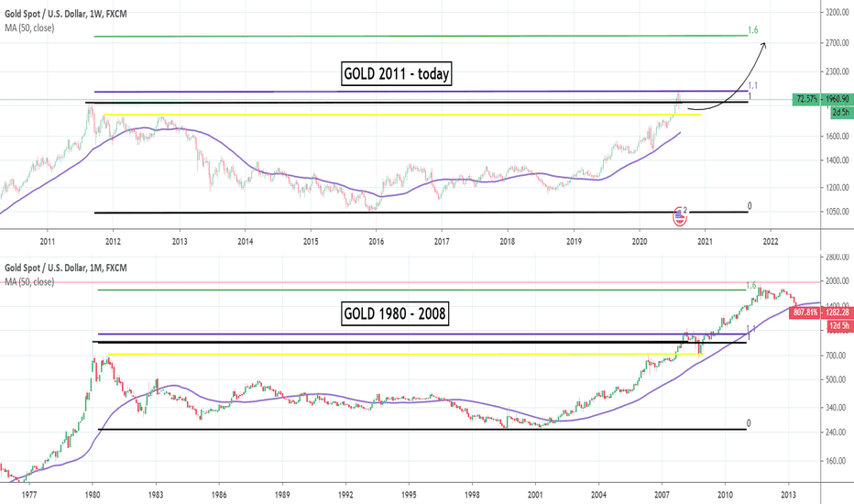The image size is (854, 504).
Task: Select the black 0 level line on weekly chart
Action: [x=421, y=213]
